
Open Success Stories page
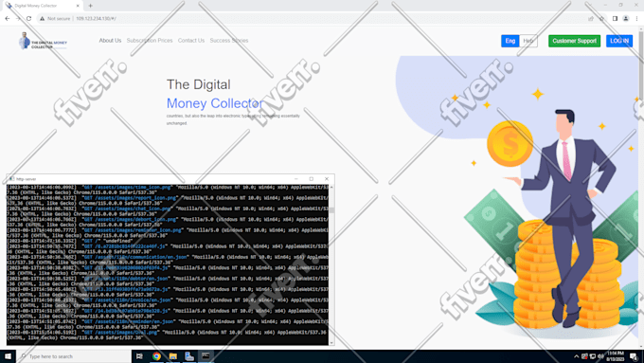(229, 41)
